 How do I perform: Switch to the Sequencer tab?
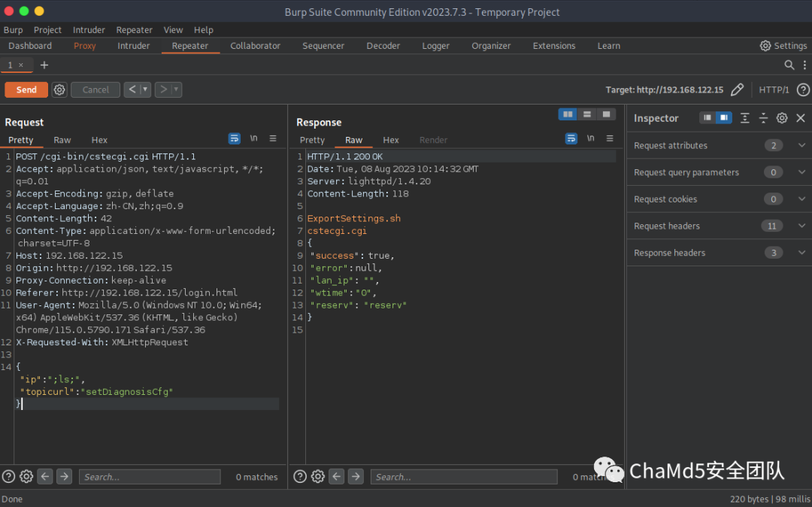[x=323, y=46]
